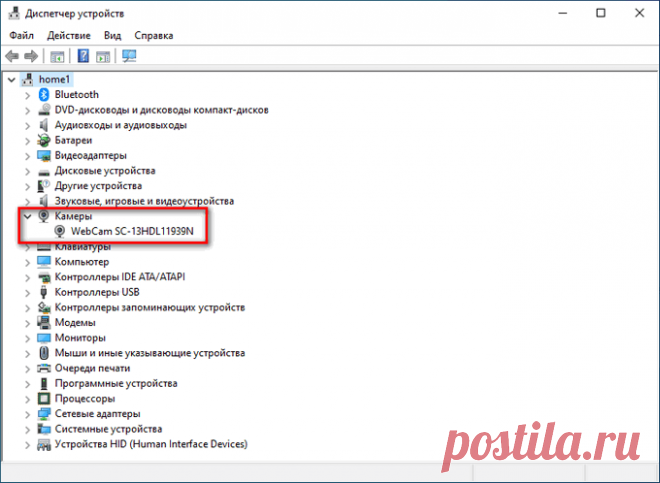This screenshot has width=660, height=483.
Task: Click the Устройства HID icon
Action: point(44,444)
